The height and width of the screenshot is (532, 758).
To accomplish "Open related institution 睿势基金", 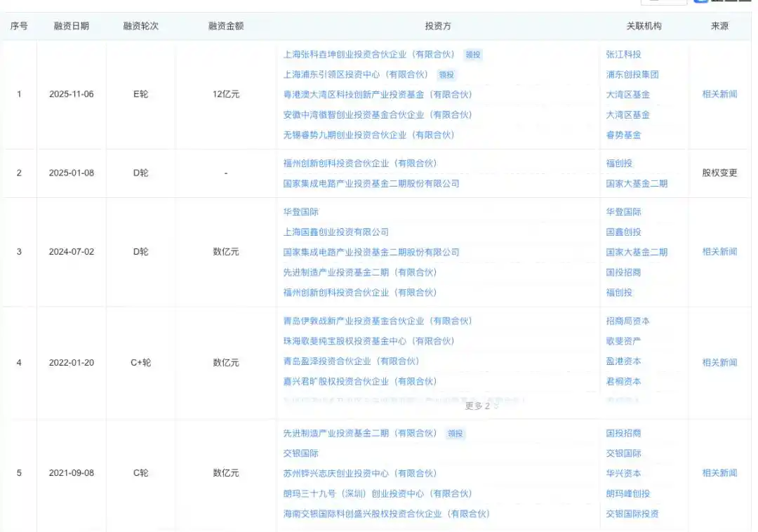I will click(624, 135).
